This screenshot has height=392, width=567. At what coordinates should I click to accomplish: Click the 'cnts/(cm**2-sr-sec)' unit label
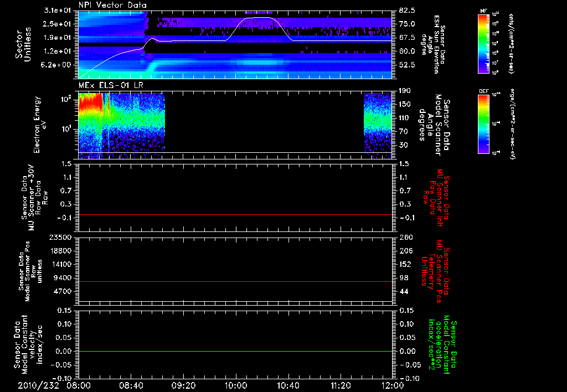pos(511,43)
